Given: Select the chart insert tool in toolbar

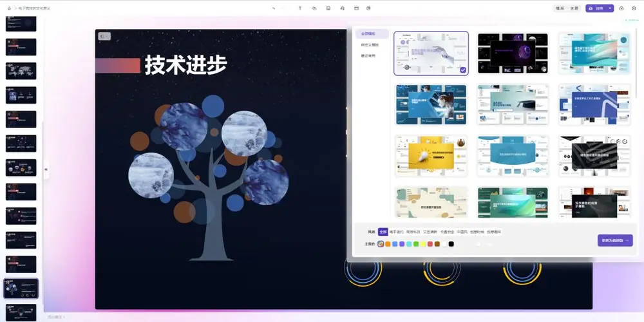Looking at the screenshot, I should (368, 8).
